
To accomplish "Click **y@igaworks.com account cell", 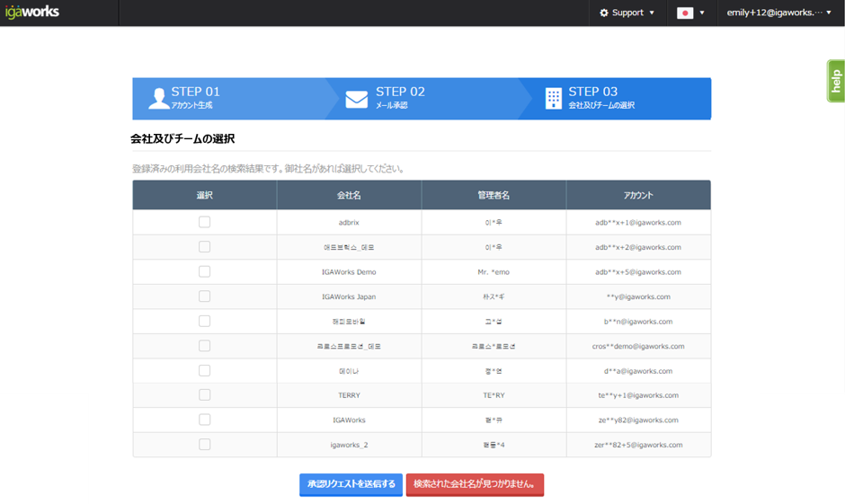I will pos(638,296).
